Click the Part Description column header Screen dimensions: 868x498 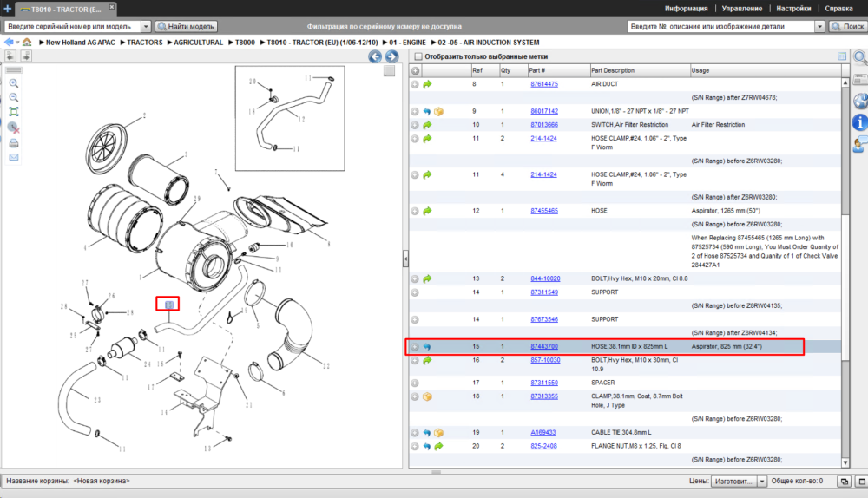pos(640,71)
